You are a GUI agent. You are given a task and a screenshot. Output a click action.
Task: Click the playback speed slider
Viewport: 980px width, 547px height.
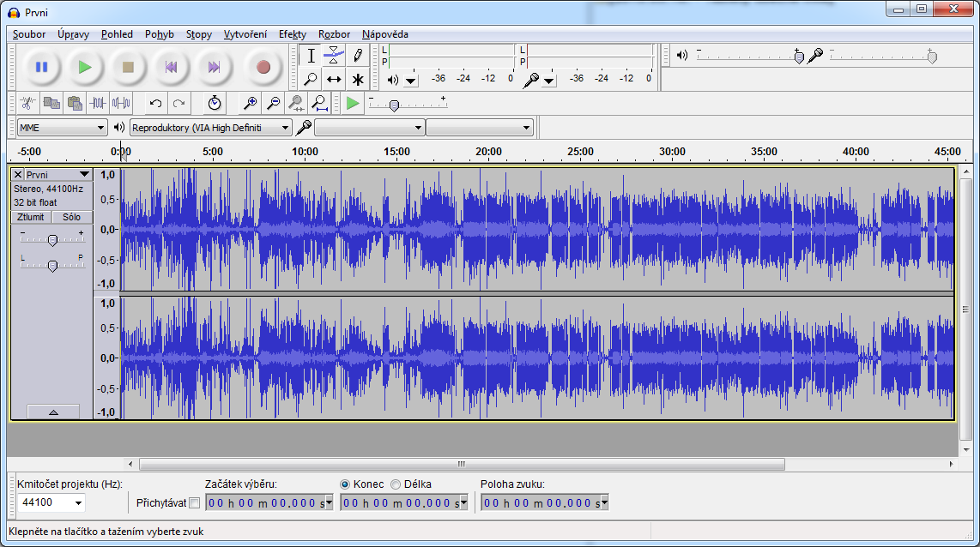coord(408,105)
